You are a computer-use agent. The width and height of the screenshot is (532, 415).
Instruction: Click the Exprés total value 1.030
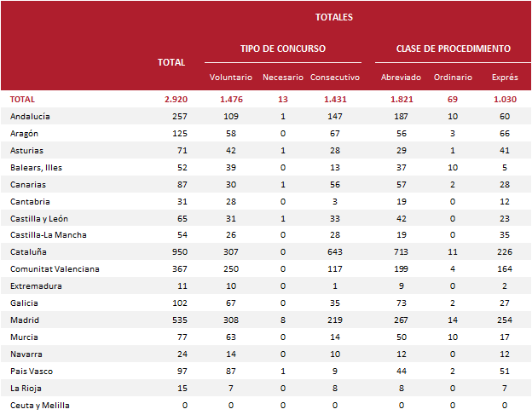[505, 100]
